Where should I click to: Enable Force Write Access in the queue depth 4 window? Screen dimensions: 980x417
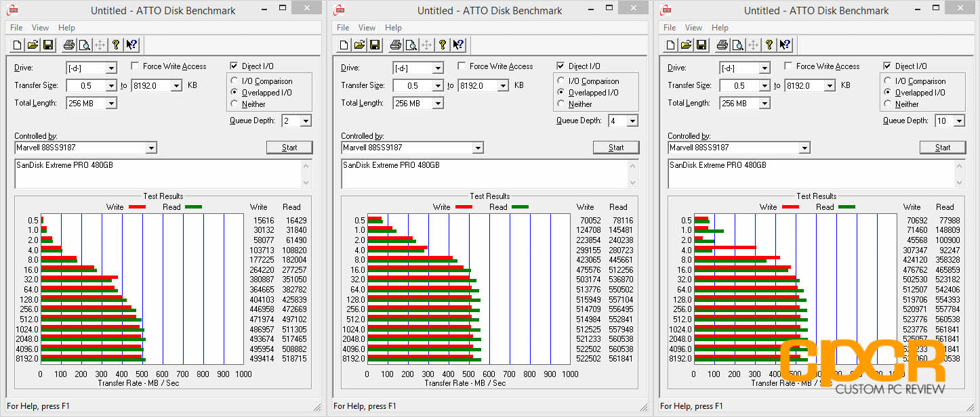(x=462, y=66)
